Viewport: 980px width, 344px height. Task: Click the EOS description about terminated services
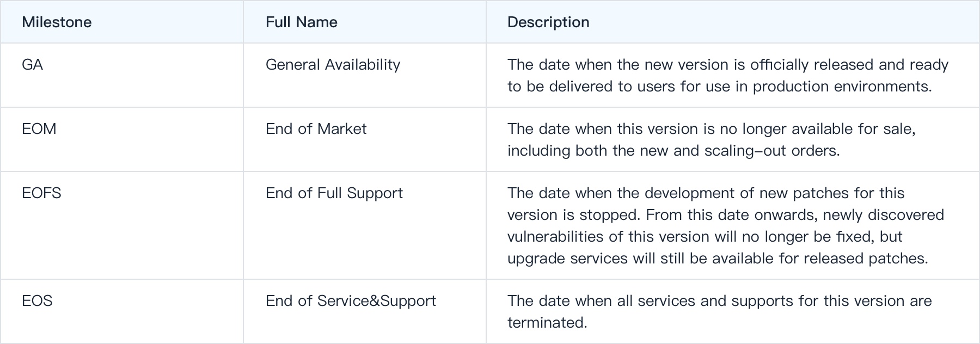720,312
